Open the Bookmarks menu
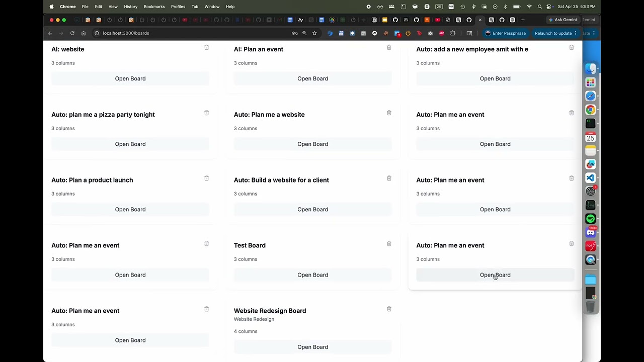Viewport: 644px width, 362px height. tap(154, 7)
